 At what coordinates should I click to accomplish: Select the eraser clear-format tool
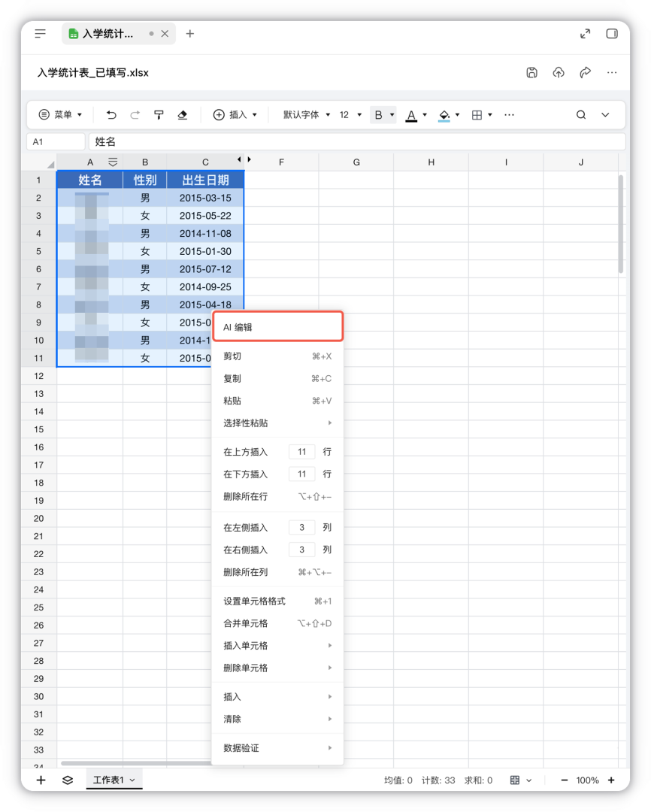183,115
